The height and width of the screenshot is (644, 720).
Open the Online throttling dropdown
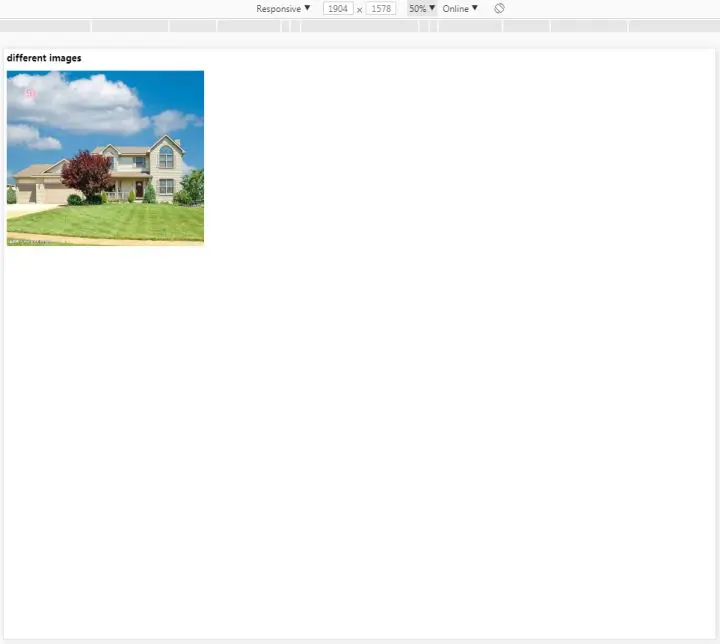tap(460, 9)
